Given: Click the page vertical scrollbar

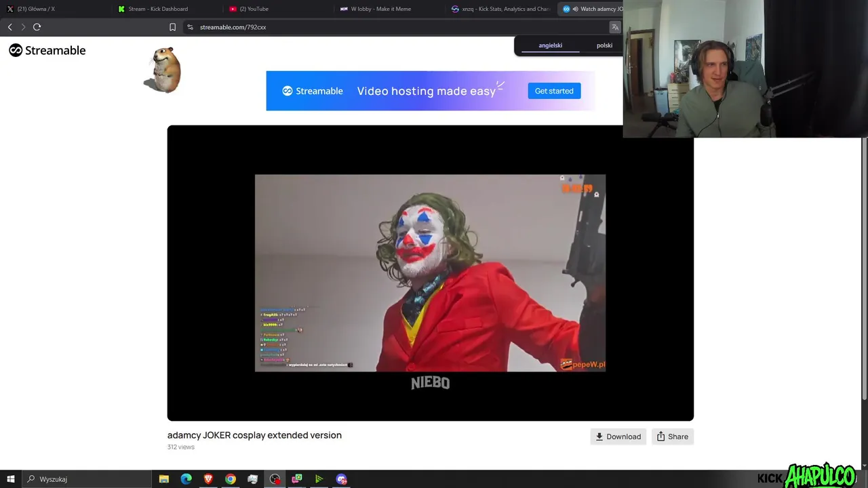Looking at the screenshot, I should [865, 268].
